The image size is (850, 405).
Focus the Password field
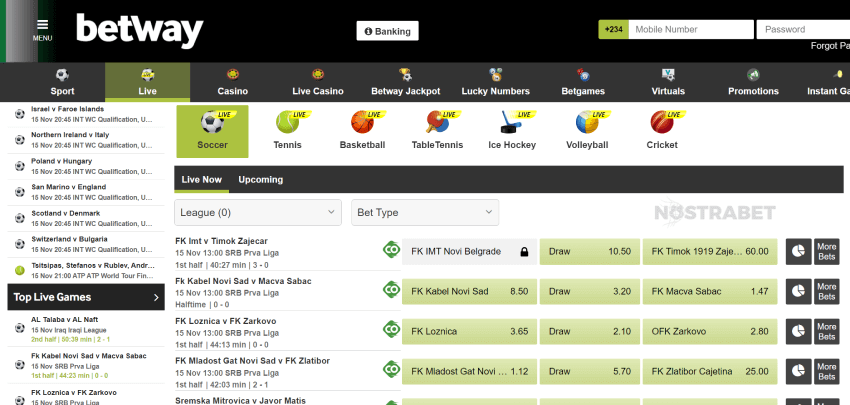[x=803, y=29]
